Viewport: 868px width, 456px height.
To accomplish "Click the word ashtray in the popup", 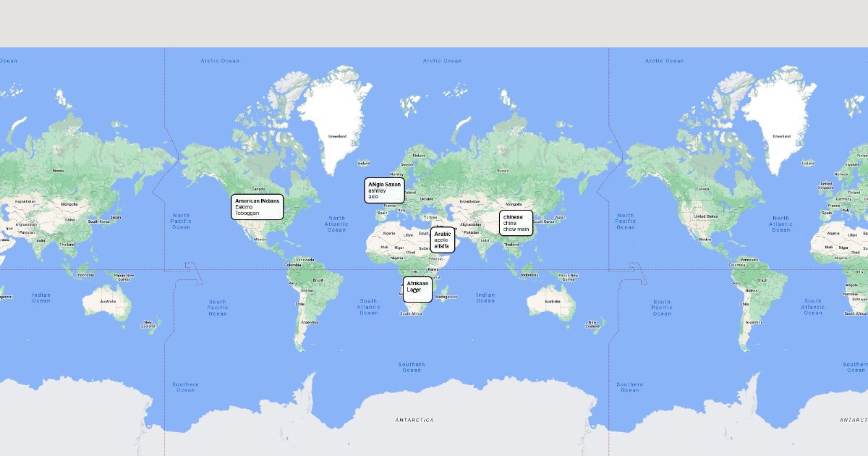I will tap(377, 190).
